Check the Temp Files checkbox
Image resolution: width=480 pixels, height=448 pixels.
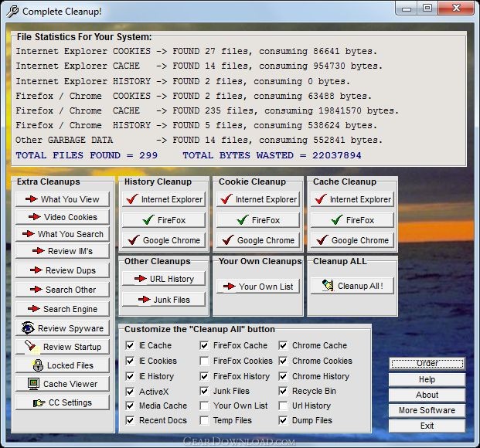(204, 420)
